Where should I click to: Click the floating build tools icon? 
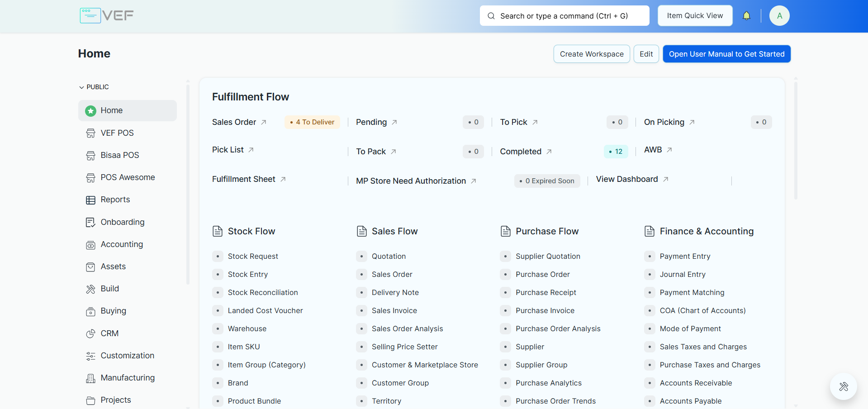[843, 386]
